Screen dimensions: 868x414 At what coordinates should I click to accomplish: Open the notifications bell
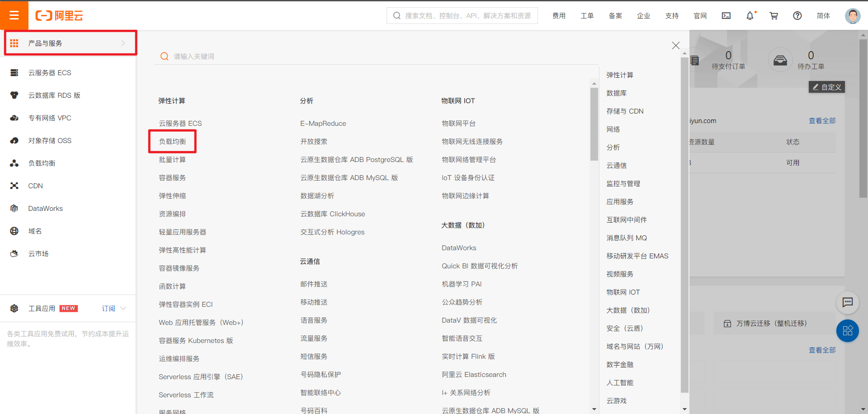(750, 16)
